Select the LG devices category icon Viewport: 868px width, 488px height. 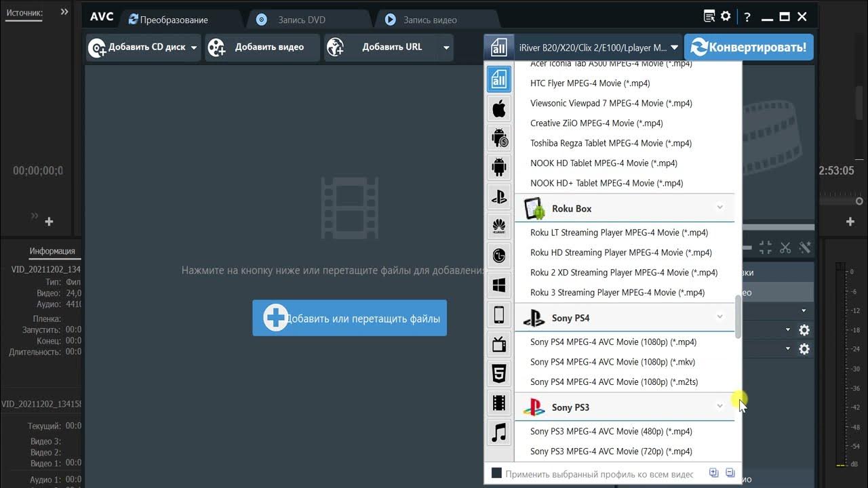pos(499,256)
